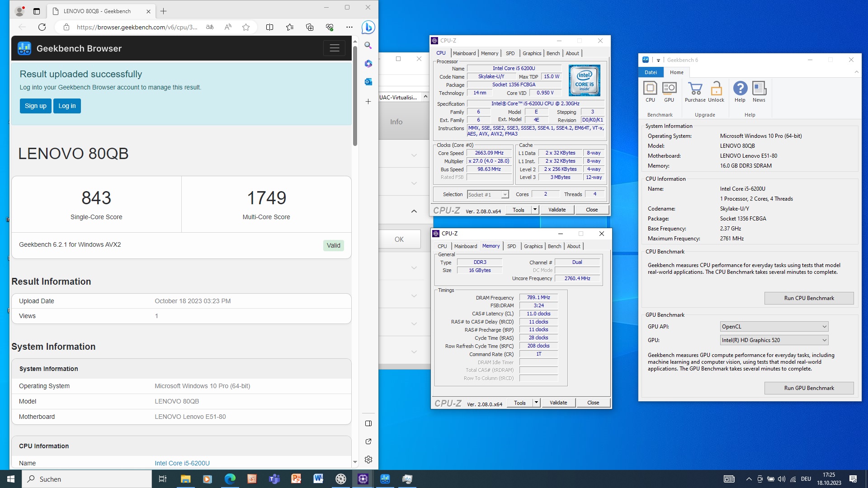This screenshot has height=488, width=868.
Task: Open Socket #1 selection dropdown in CPU-Z
Action: click(488, 195)
